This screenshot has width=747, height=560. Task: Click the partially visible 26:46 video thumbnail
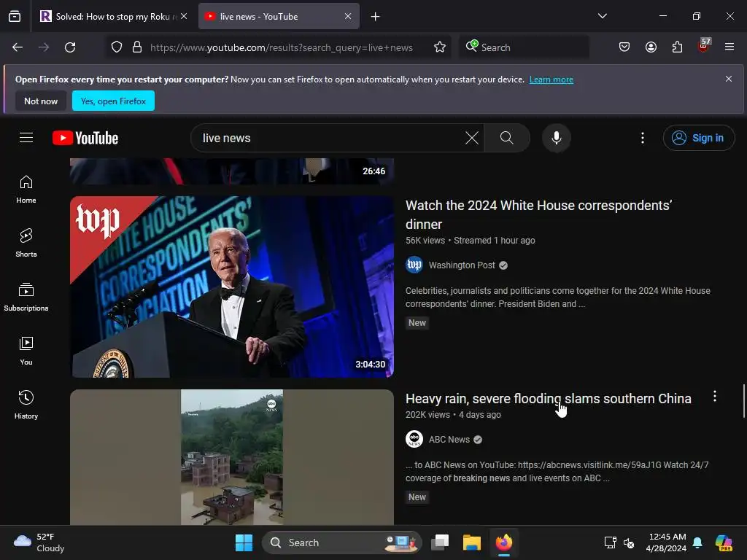tap(232, 171)
